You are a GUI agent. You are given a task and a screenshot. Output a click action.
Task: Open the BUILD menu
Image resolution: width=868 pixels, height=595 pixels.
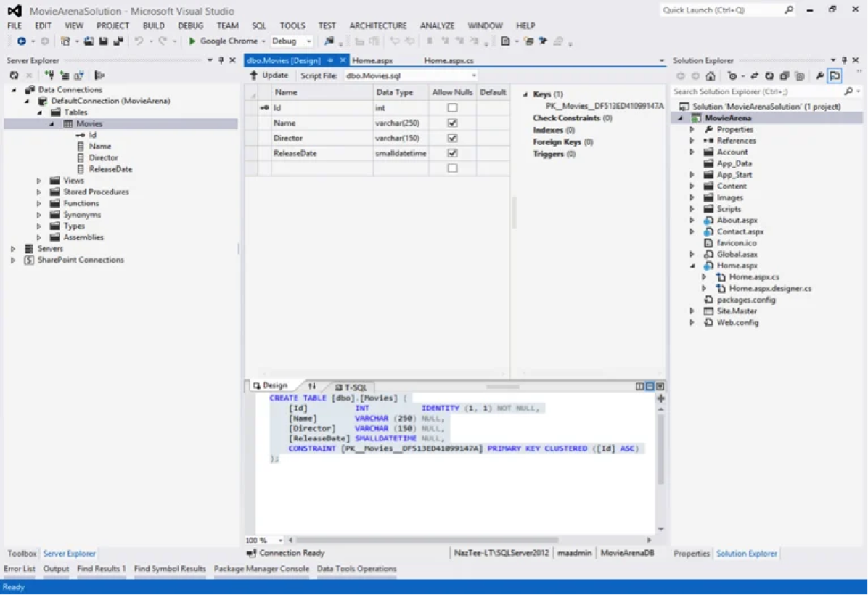click(153, 25)
